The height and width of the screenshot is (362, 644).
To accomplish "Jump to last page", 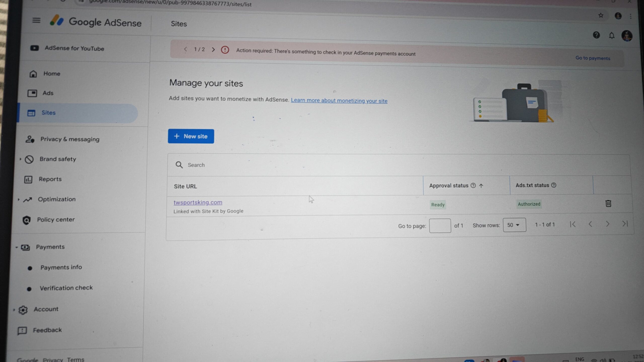I will pos(625,223).
